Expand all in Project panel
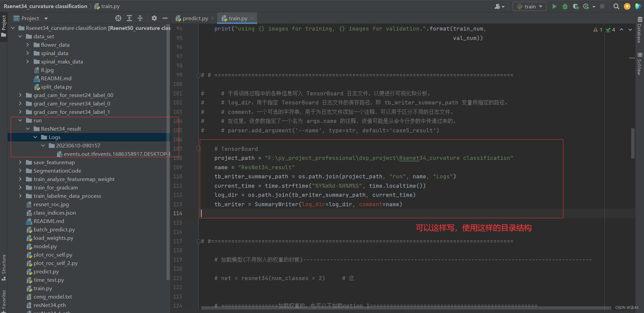This screenshot has height=313, width=644. tap(129, 18)
